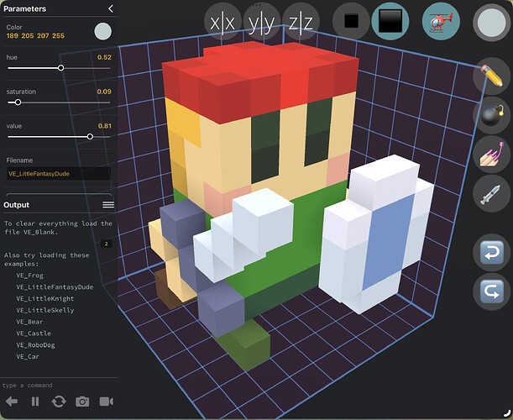Take a screenshot with camera icon
This screenshot has height=420, width=513.
click(82, 402)
